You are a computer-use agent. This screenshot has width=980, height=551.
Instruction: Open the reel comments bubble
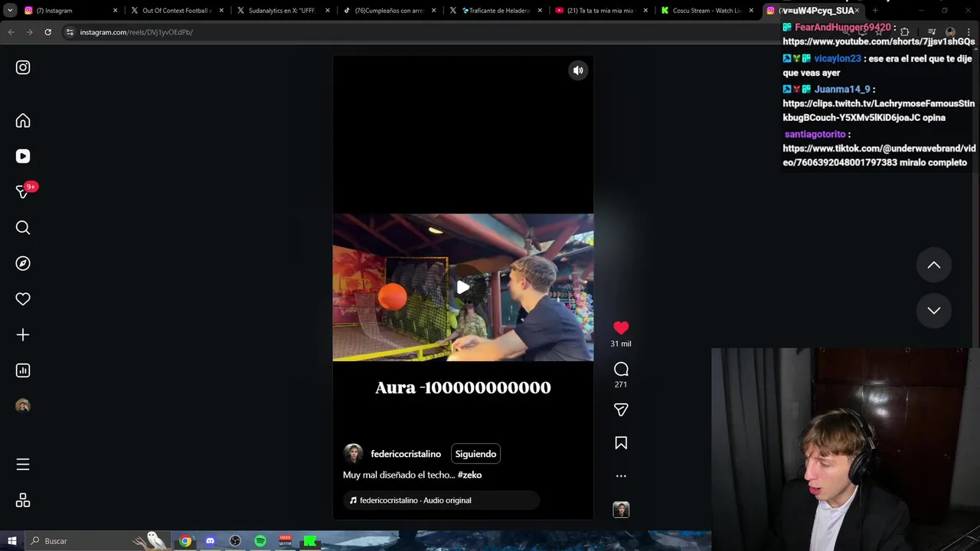(621, 369)
